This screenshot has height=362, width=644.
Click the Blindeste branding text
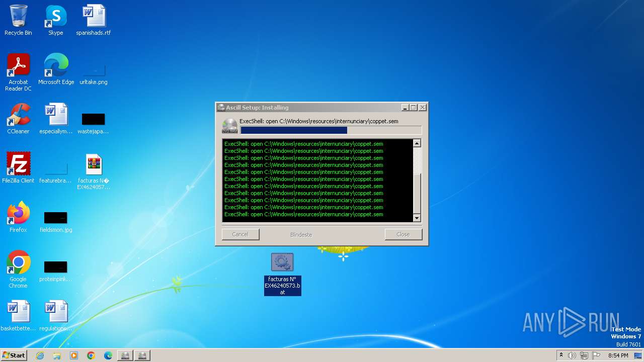pyautogui.click(x=301, y=235)
